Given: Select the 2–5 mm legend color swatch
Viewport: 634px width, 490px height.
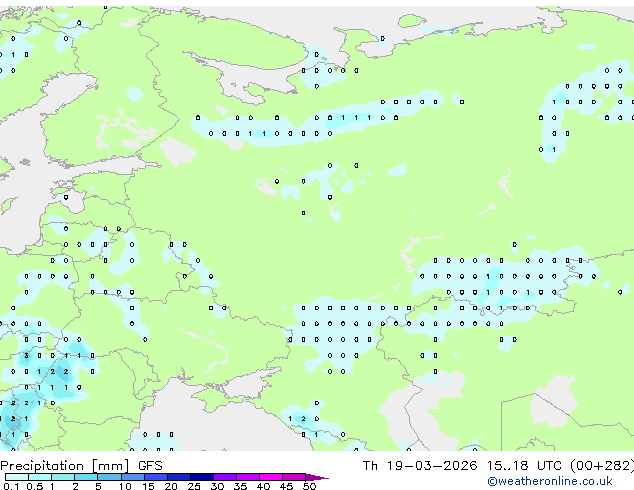Looking at the screenshot, I should coord(86,477).
